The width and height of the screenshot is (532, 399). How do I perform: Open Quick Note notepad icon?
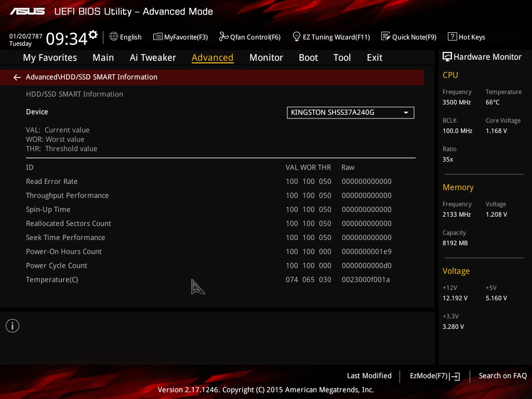pos(385,36)
